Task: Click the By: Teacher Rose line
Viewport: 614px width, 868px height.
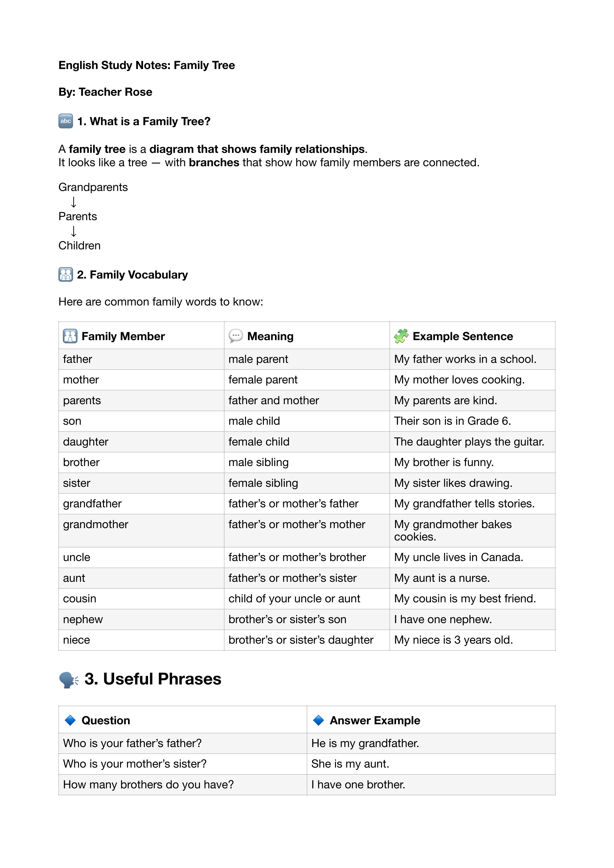Action: click(x=105, y=92)
